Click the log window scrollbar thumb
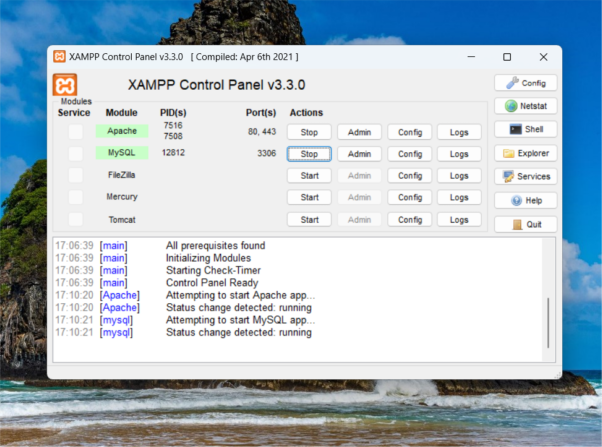The image size is (602, 447). click(548, 323)
